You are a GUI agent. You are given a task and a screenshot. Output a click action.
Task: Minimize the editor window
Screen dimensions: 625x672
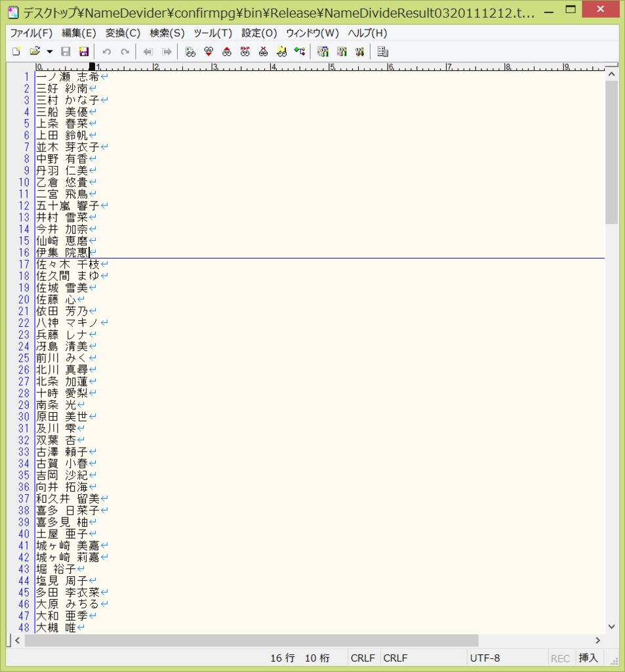(x=548, y=12)
